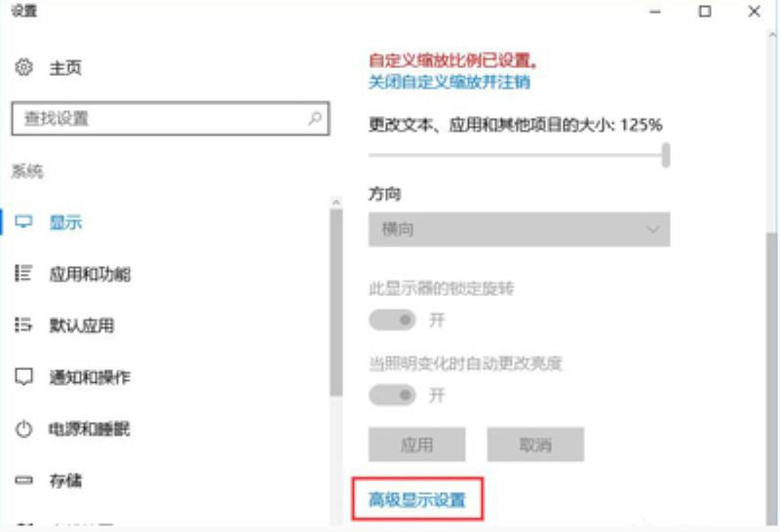Toggle the rotation lock switch
780x532 pixels.
click(392, 320)
